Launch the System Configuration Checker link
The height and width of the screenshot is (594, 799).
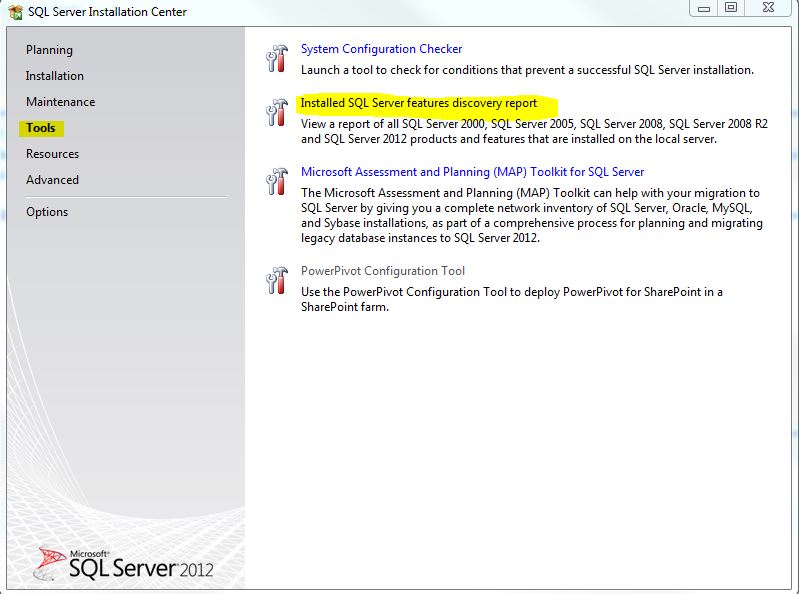381,49
